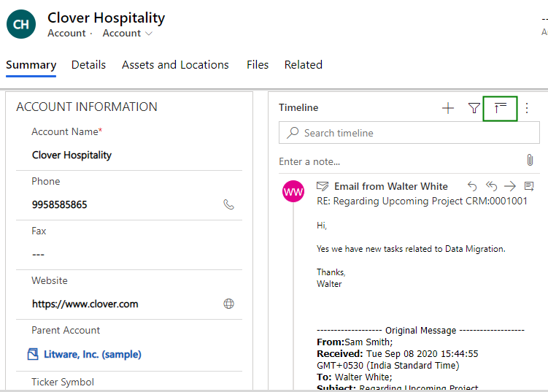Click the plus icon to add timeline record
This screenshot has height=392, width=548.
tap(448, 108)
